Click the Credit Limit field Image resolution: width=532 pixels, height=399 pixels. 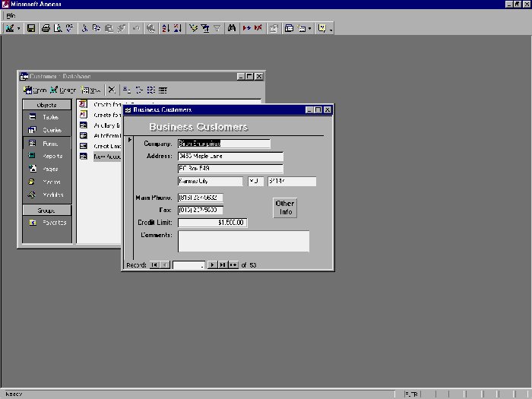click(212, 223)
